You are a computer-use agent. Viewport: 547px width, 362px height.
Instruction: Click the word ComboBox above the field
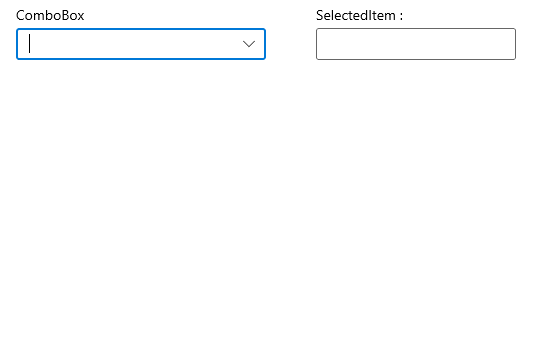pos(50,15)
